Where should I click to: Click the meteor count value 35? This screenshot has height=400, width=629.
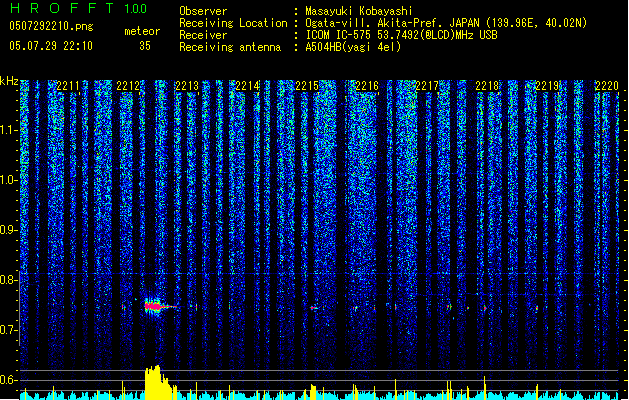(145, 46)
